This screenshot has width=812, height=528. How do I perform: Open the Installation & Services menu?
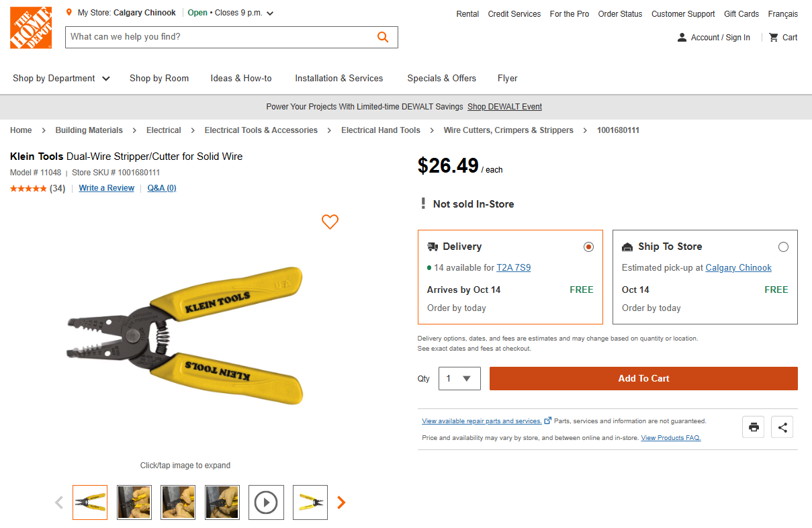(x=339, y=79)
